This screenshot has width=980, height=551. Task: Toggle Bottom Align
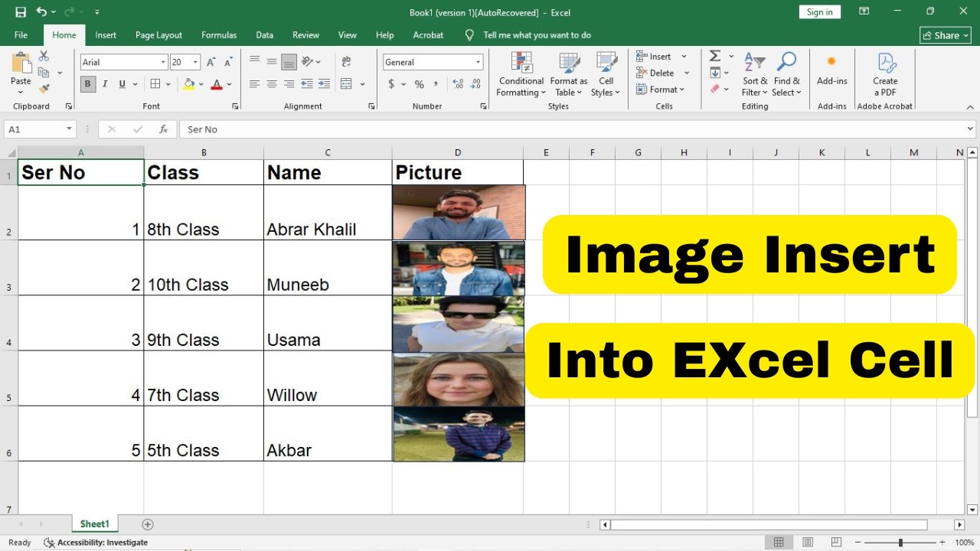pos(289,62)
